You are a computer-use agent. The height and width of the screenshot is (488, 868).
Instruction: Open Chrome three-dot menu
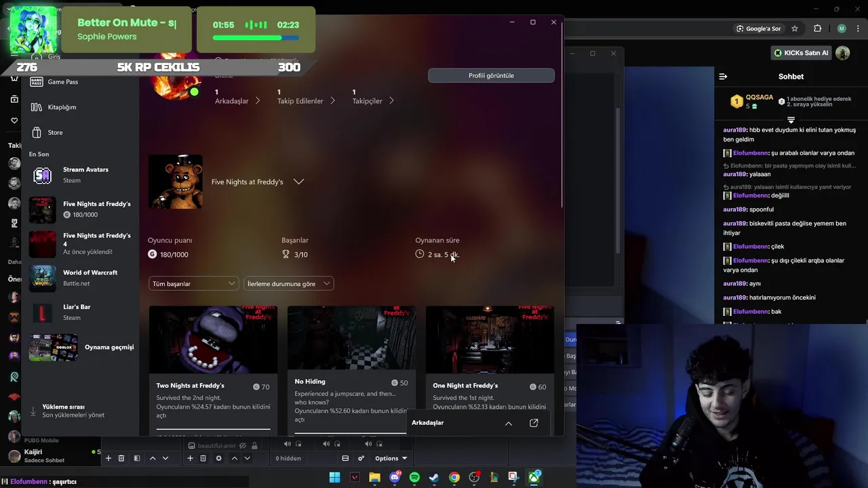[x=859, y=28]
